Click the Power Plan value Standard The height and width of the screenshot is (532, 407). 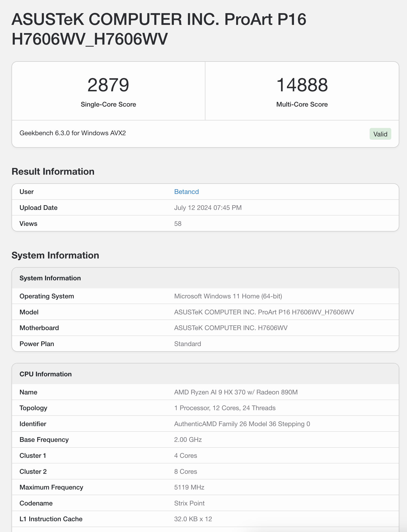coord(188,344)
